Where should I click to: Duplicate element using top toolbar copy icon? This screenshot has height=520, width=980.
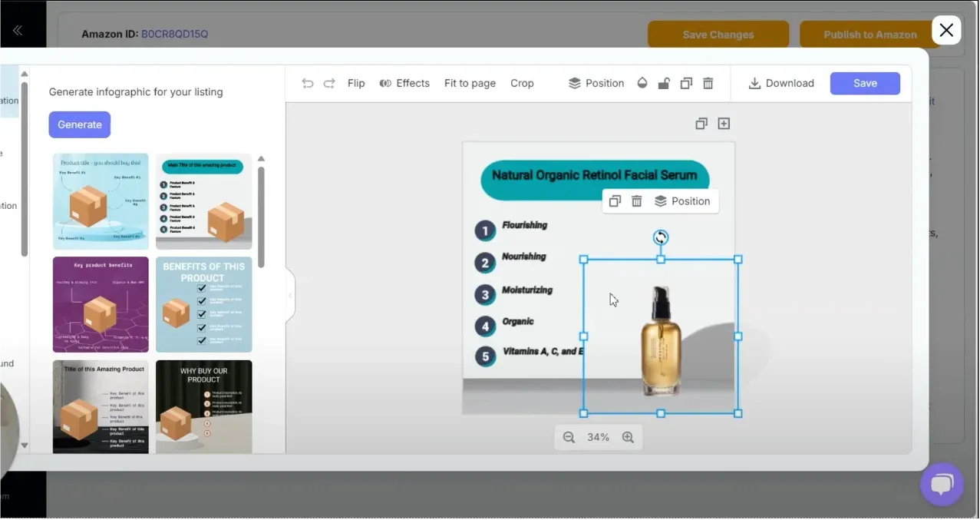pyautogui.click(x=686, y=84)
